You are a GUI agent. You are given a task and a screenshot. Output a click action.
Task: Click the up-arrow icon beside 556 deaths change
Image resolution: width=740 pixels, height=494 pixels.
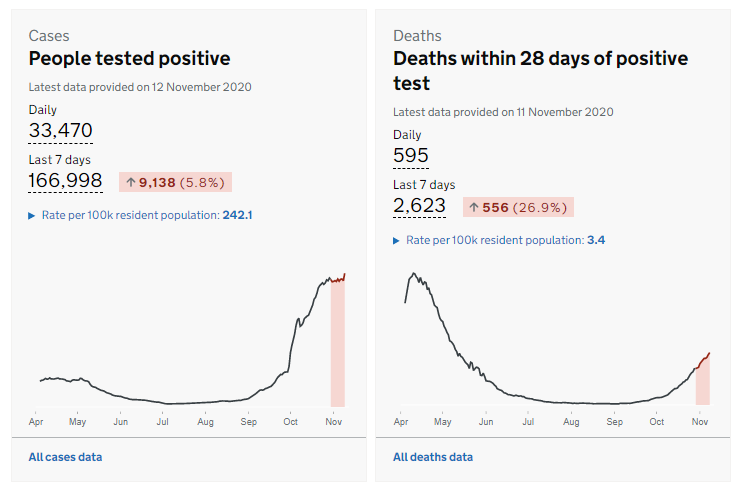(474, 207)
